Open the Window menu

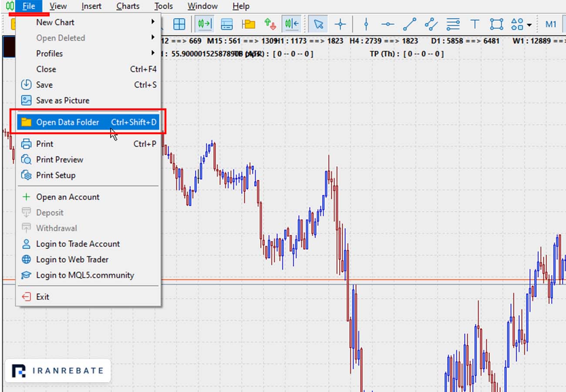coord(202,6)
